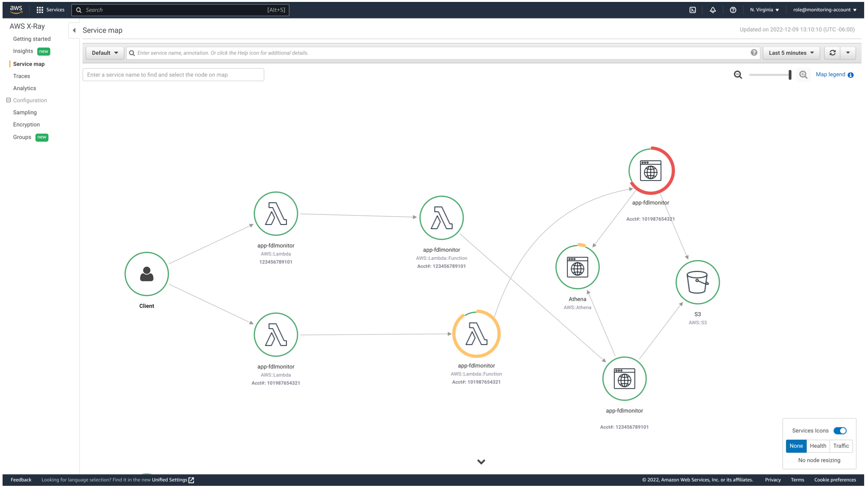
Task: Open the Last 5 minutes time dropdown
Action: pyautogui.click(x=790, y=53)
